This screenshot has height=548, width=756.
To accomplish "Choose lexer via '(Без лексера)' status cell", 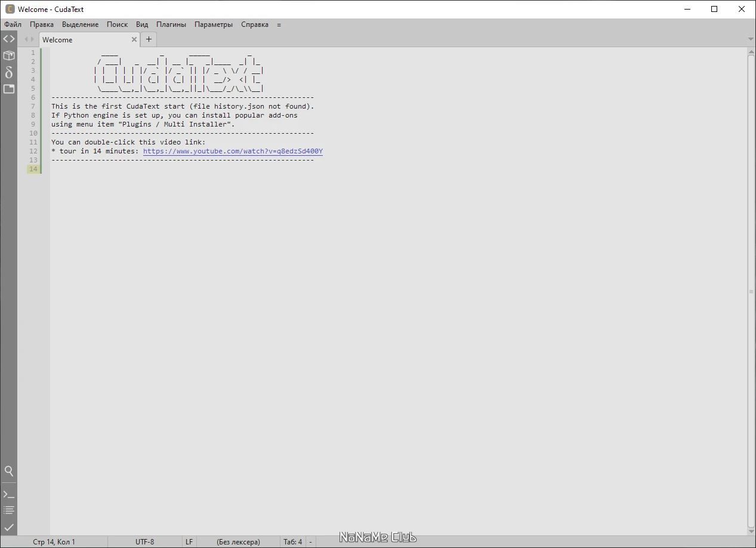I will point(238,542).
